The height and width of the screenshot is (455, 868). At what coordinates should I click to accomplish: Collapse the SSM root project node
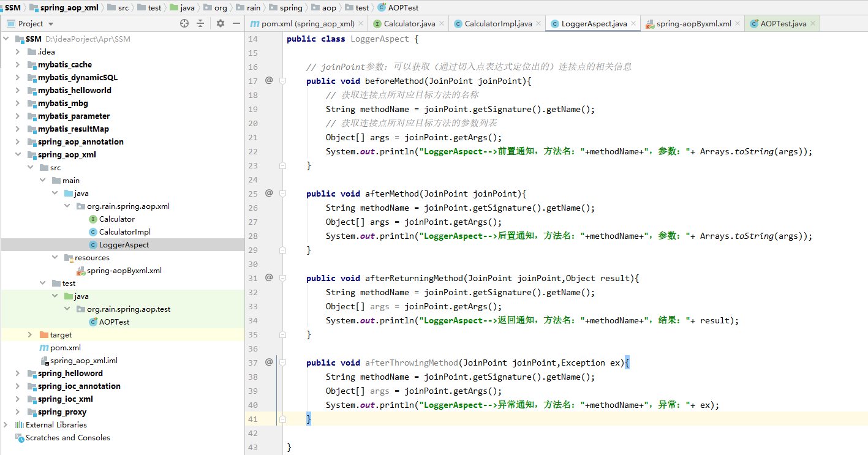tap(6, 39)
